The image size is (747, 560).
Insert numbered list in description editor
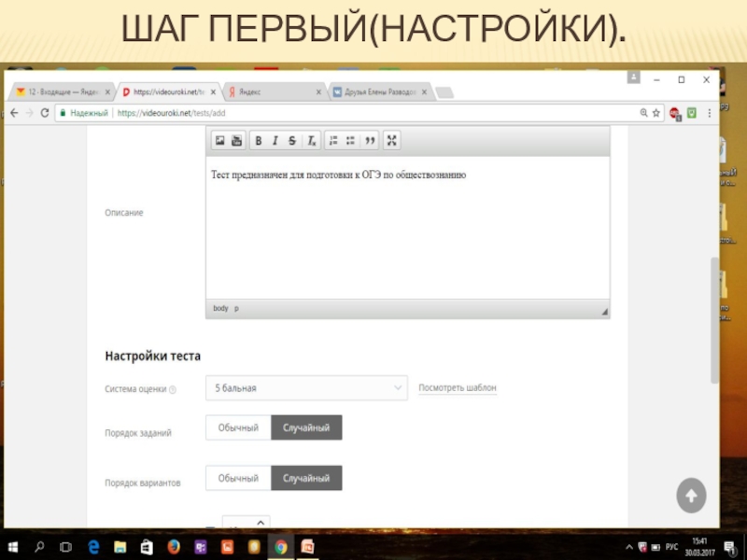(x=333, y=141)
